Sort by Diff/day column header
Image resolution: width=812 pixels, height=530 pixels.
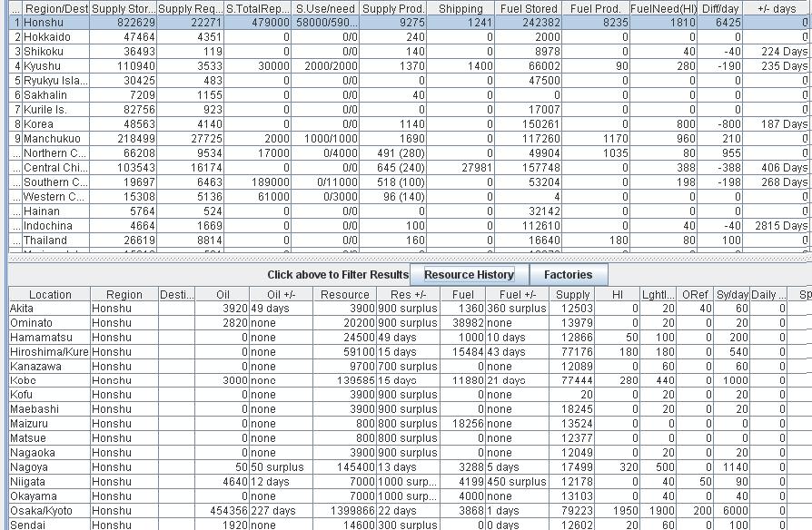(720, 8)
